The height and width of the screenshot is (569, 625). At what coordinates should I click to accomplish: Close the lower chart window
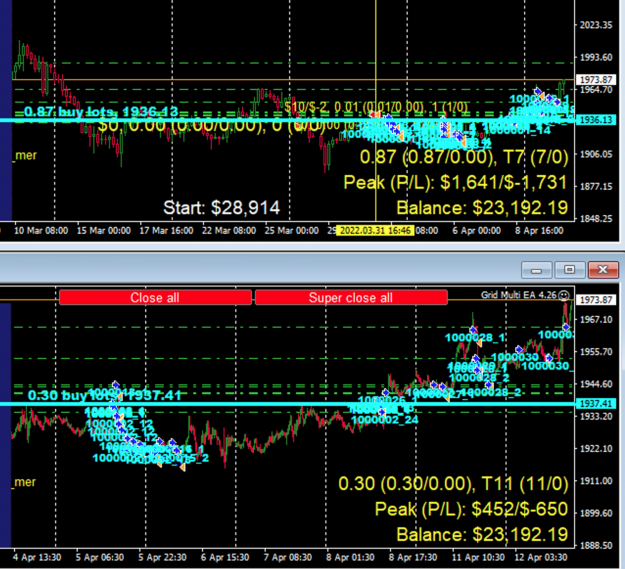[603, 270]
